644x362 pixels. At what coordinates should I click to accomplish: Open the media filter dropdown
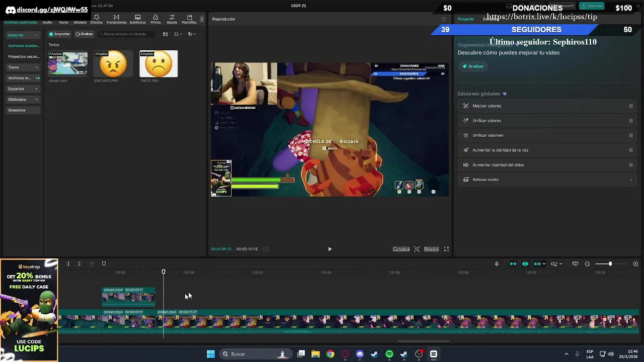191,34
